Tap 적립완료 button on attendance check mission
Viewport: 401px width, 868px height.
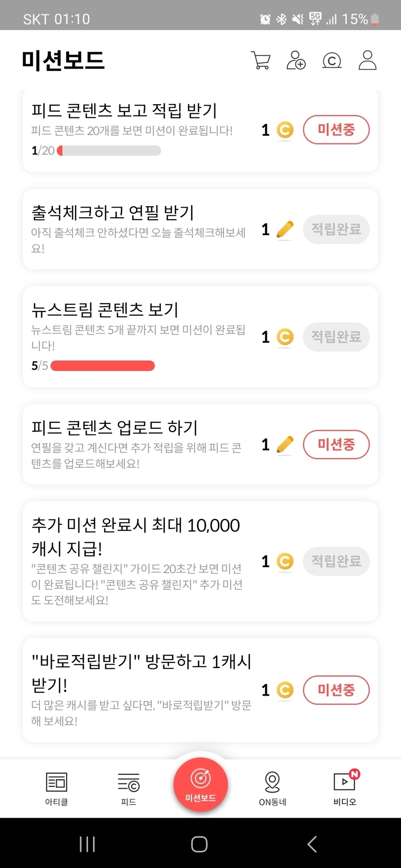pos(336,229)
